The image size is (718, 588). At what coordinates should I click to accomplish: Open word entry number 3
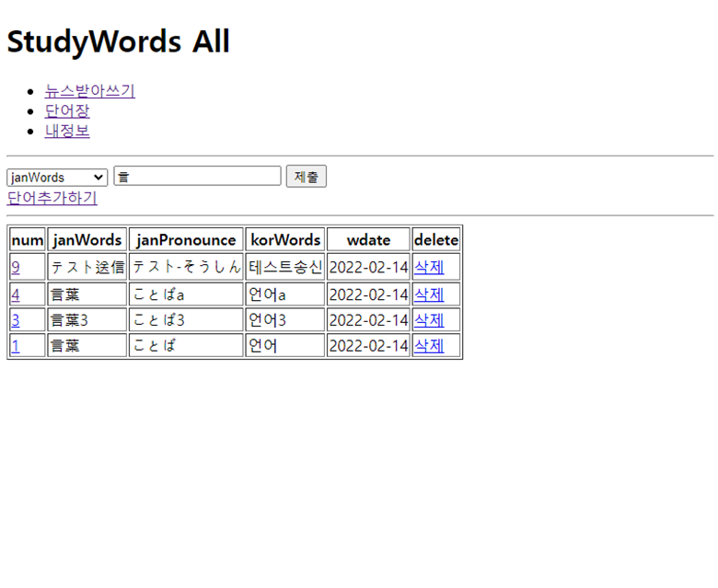coord(16,320)
